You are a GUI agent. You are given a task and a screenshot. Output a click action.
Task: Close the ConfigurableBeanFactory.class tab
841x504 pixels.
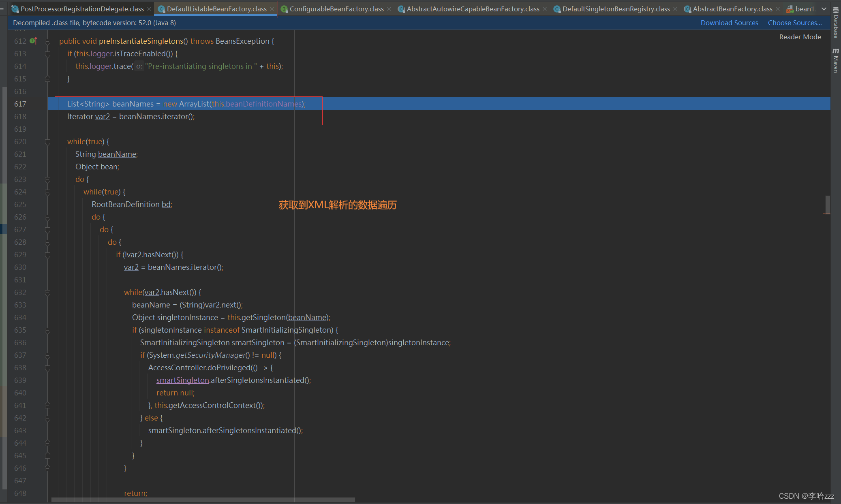pos(389,9)
